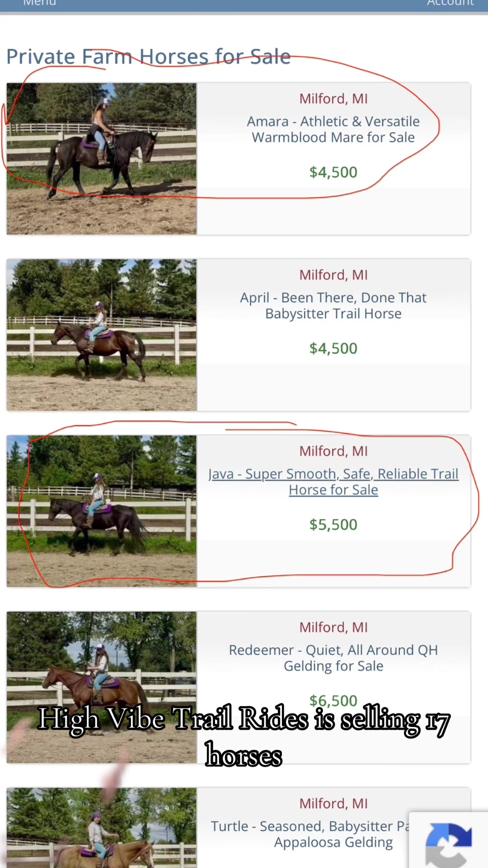Open Java reliable trail horse link
The height and width of the screenshot is (868, 488).
[333, 482]
